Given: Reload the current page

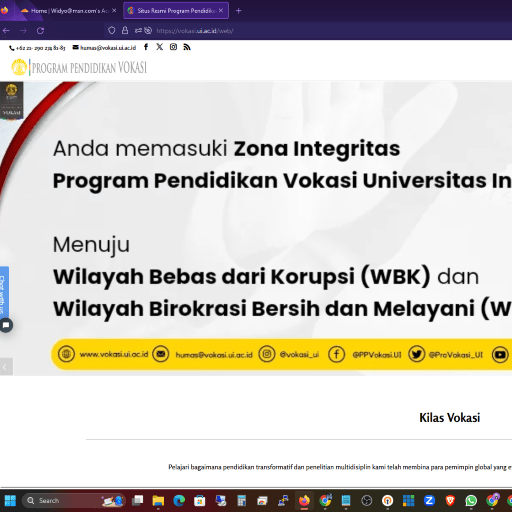Looking at the screenshot, I should [x=41, y=31].
